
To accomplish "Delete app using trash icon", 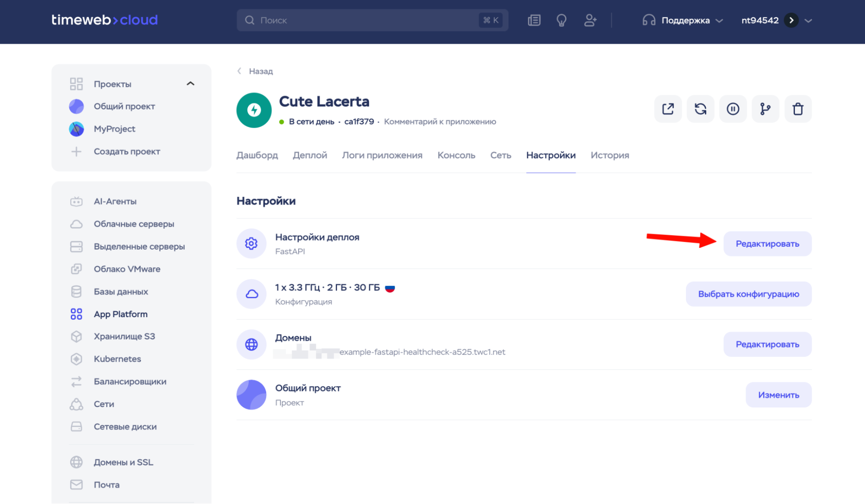I will pos(797,109).
